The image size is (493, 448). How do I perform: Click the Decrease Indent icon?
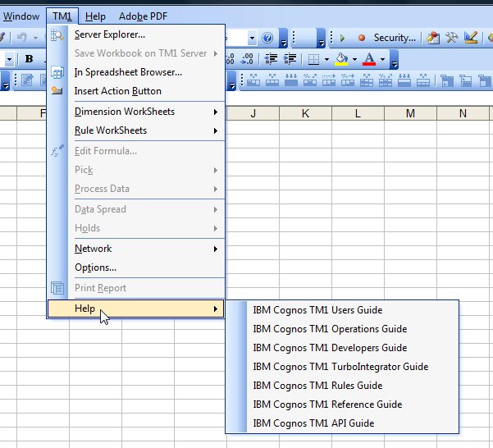[x=271, y=59]
